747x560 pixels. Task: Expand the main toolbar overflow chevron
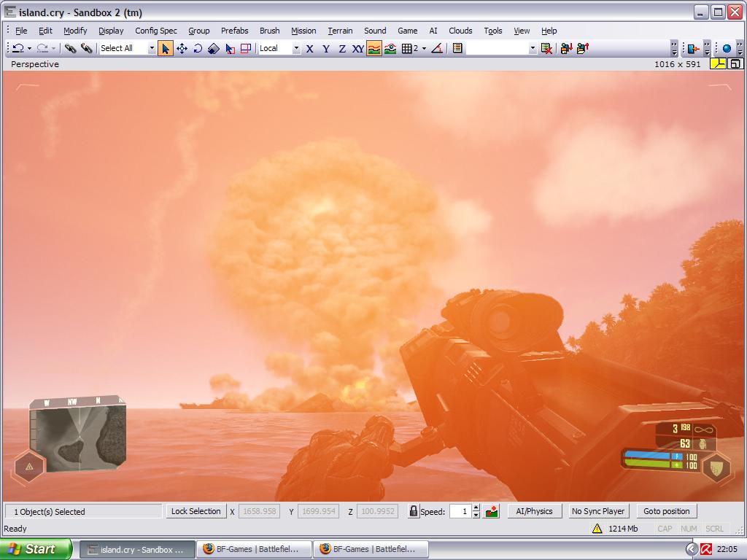(x=674, y=48)
